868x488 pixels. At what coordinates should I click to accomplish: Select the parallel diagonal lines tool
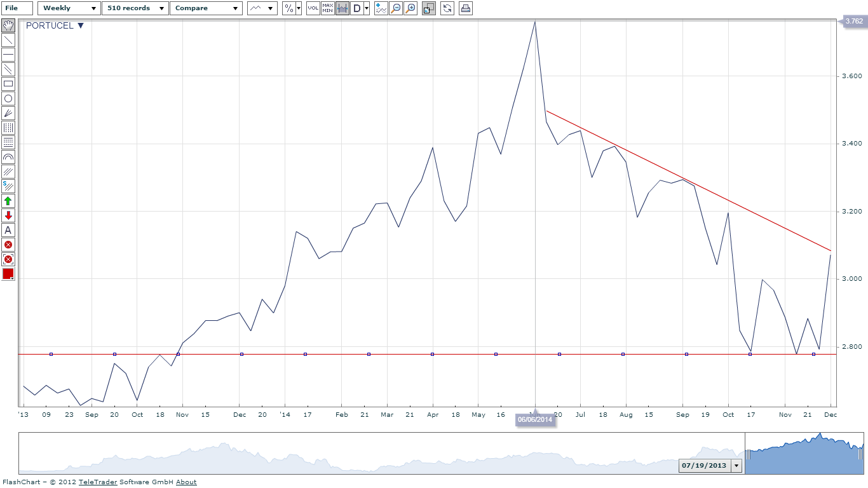[8, 69]
